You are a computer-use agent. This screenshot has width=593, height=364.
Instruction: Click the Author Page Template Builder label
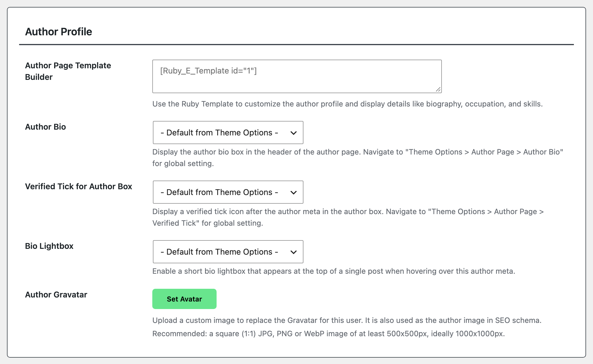pos(68,71)
